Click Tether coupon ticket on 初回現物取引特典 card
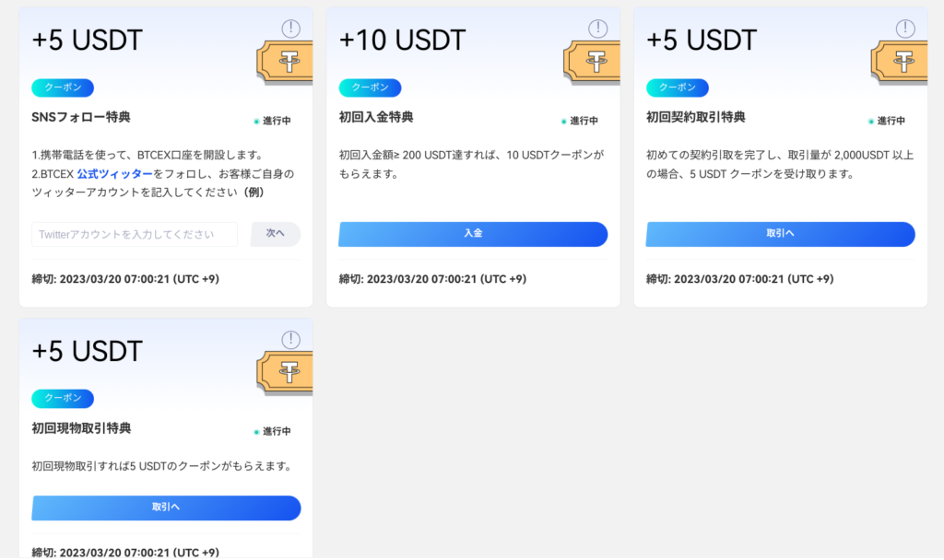This screenshot has height=560, width=944. (285, 374)
